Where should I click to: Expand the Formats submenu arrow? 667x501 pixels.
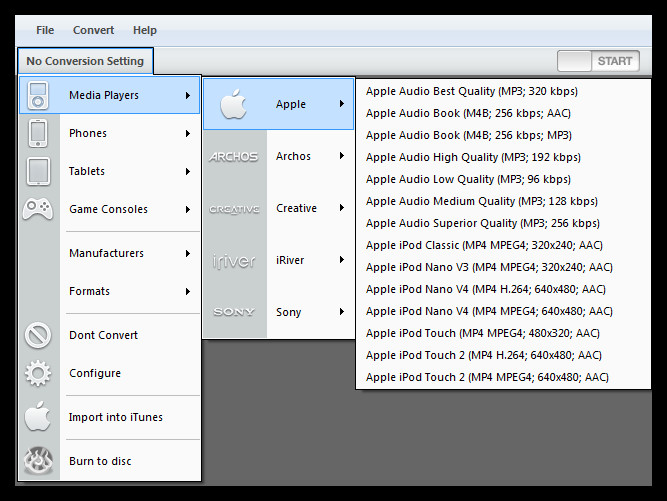pyautogui.click(x=188, y=291)
